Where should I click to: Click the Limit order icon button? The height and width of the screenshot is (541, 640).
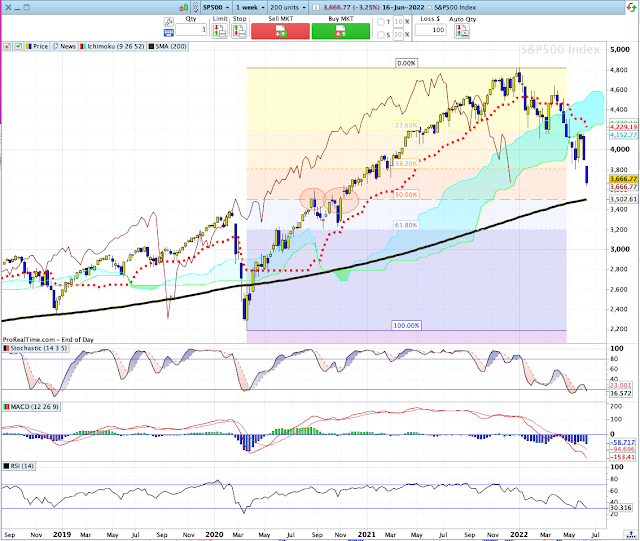220,31
